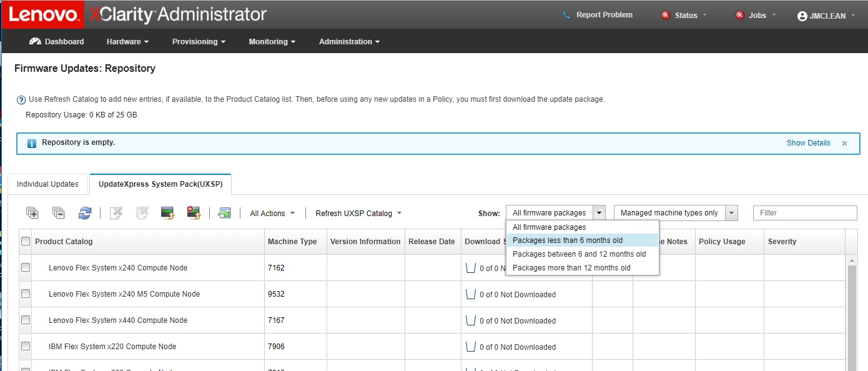Click the Lenovo Flex System x240 M5 Compute Node text

(124, 294)
